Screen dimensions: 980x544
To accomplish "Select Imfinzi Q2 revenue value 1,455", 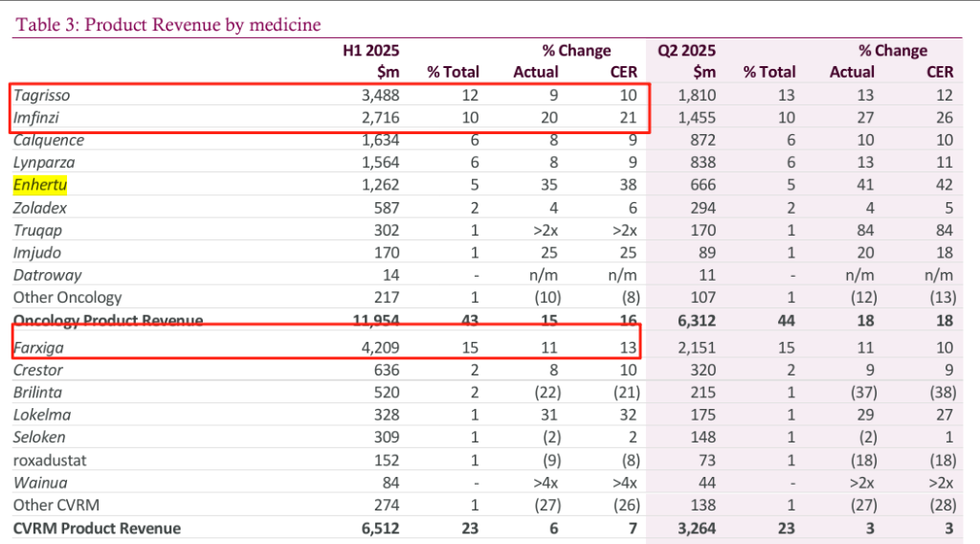I will tap(697, 118).
